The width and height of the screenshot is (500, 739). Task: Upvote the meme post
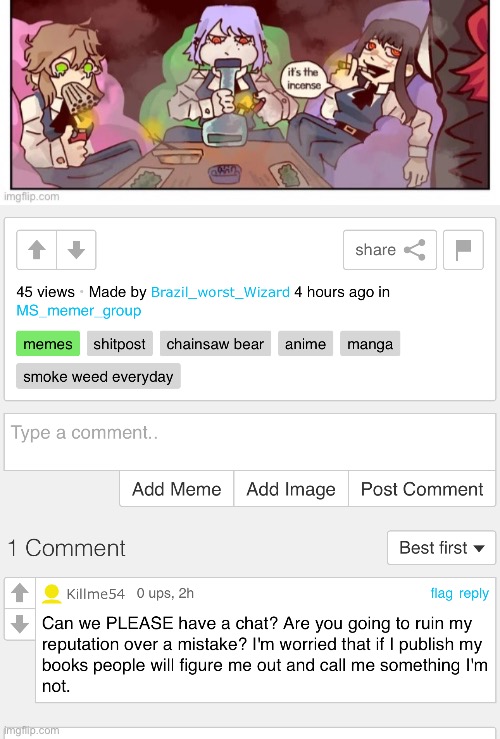coord(37,250)
